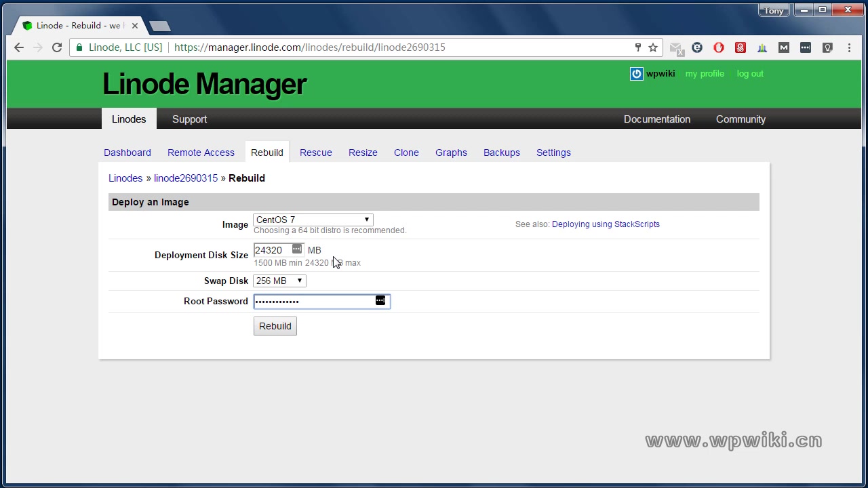Focus the Root Password input field
Screen dimensions: 868x488
pos(322,301)
